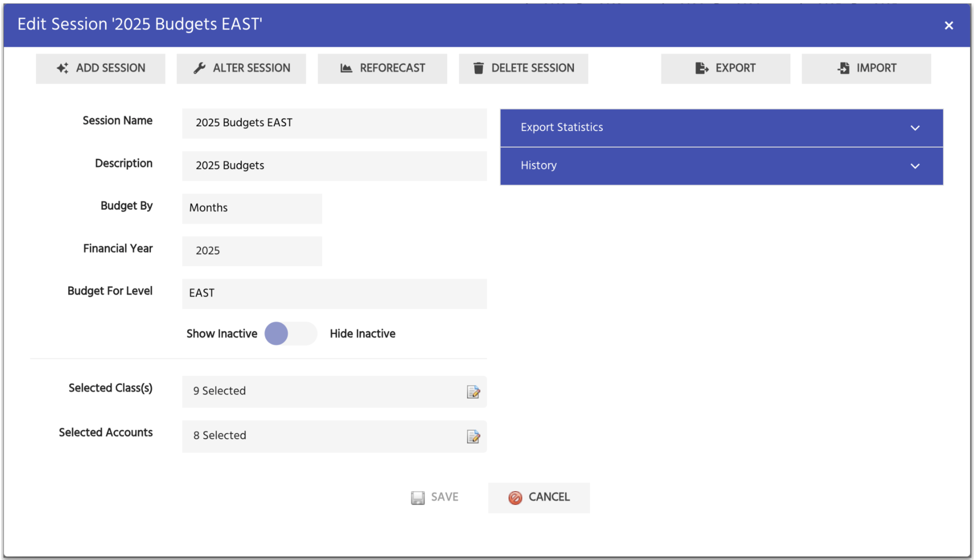The image size is (976, 560).
Task: Click the Reforecast button
Action: coord(383,69)
